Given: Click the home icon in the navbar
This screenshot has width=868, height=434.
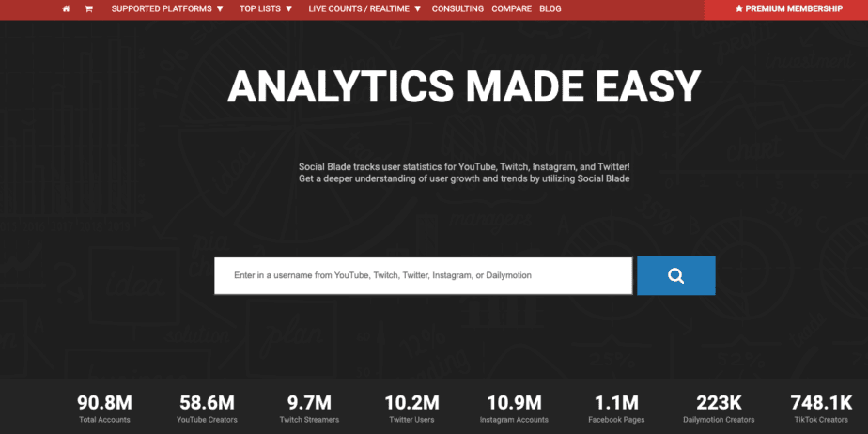Looking at the screenshot, I should click(67, 8).
